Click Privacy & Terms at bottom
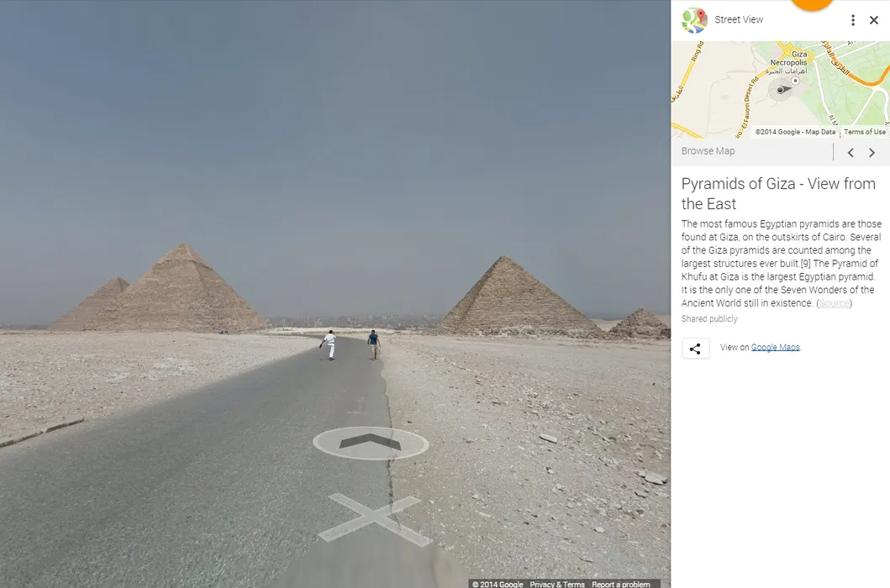Viewport: 890px width, 588px height. point(557,584)
